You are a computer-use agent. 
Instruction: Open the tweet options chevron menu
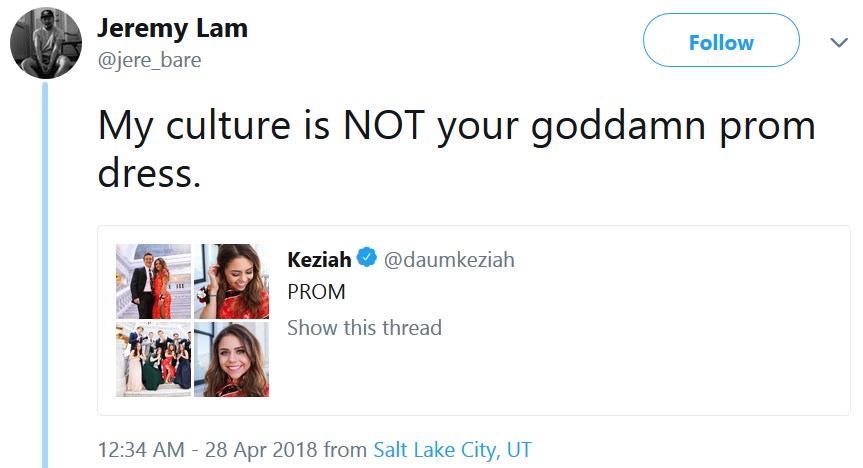(839, 42)
